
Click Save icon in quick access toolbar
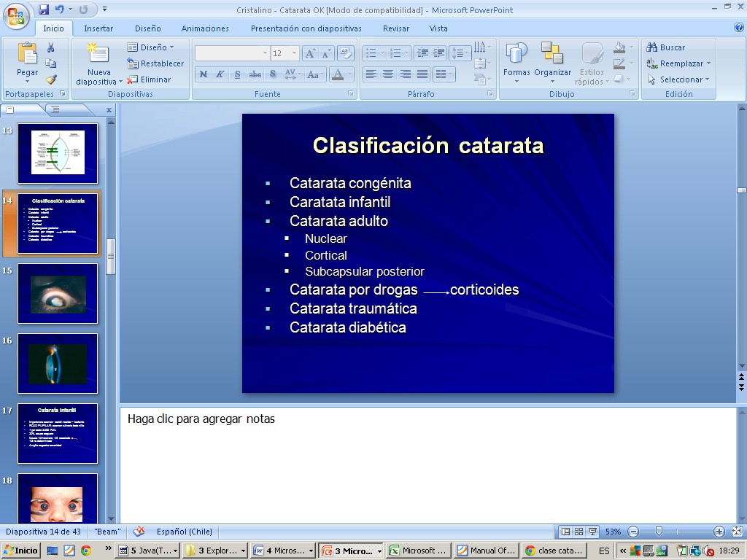coord(44,9)
